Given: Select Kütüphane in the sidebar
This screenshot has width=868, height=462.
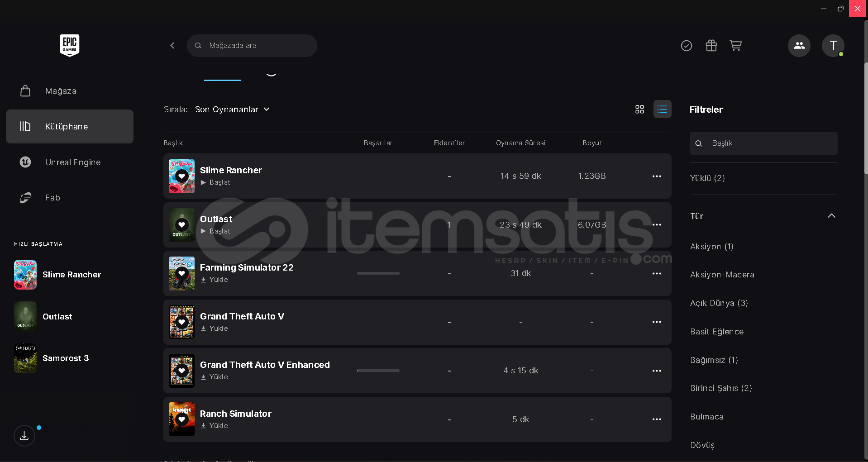Looking at the screenshot, I should click(x=70, y=127).
